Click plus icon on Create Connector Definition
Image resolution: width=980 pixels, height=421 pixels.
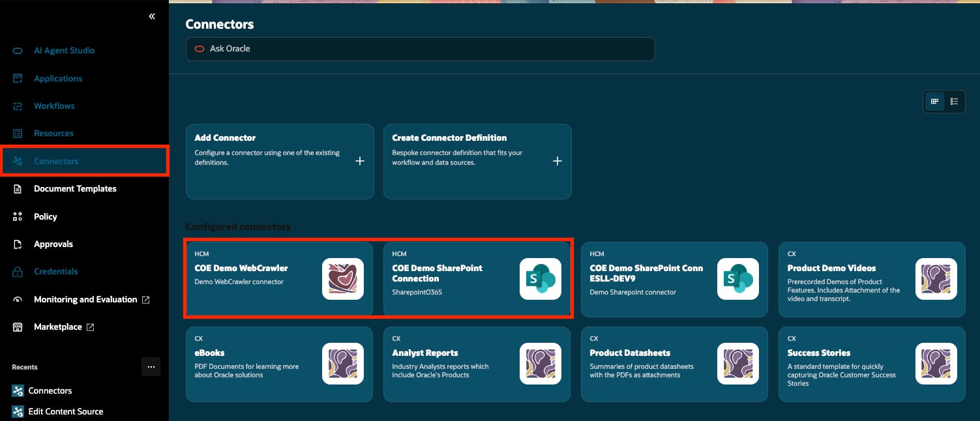tap(557, 161)
